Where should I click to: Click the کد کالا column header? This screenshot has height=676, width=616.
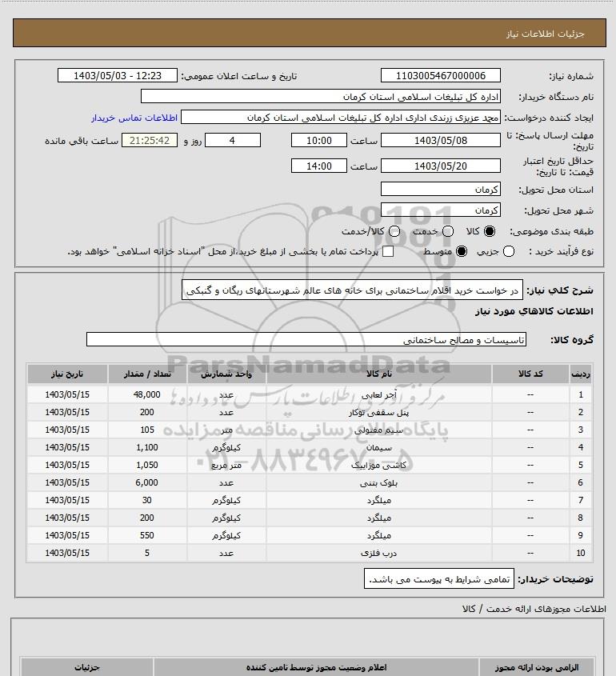[x=530, y=374]
